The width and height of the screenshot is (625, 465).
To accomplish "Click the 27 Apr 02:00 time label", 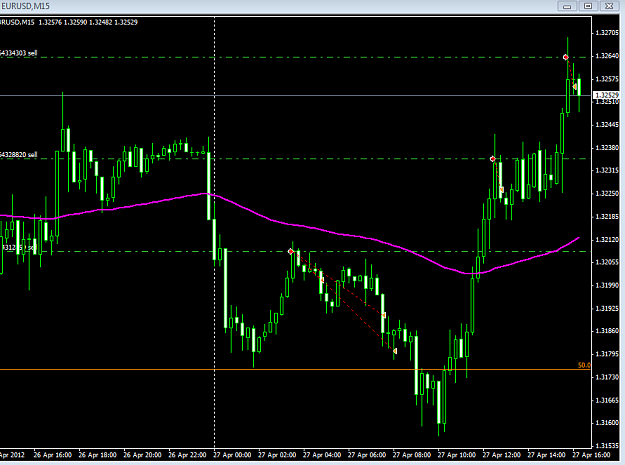I will tap(277, 455).
